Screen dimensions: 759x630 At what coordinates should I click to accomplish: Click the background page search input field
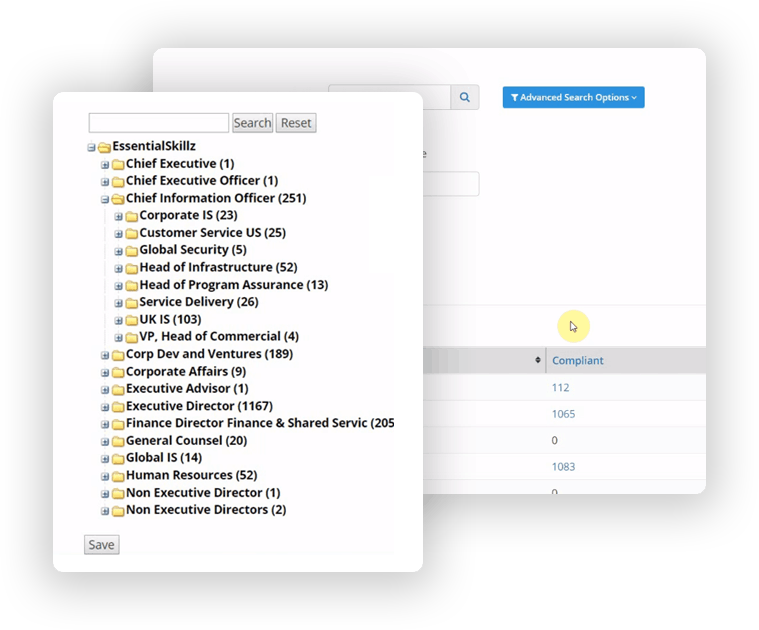[x=437, y=97]
